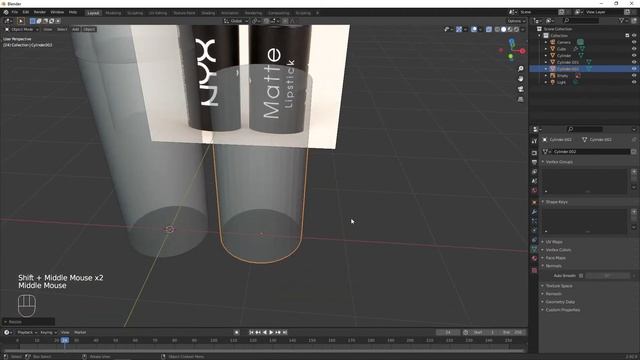Screen dimensions: 640x360
Task: Open the Render menu
Action: pos(40,12)
